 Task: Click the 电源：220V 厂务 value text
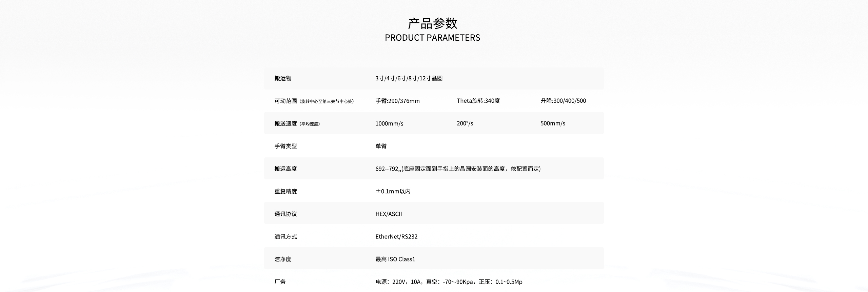click(x=449, y=282)
